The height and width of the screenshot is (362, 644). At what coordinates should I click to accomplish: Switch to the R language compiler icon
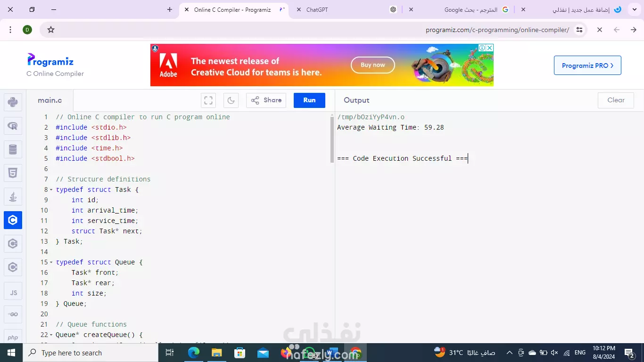pos(13,126)
